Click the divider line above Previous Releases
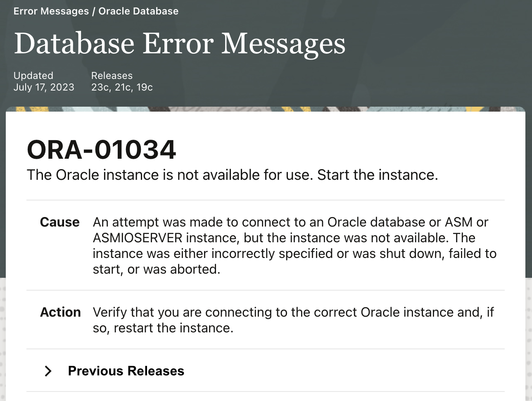Screen dimensions: 532x401 (266, 348)
